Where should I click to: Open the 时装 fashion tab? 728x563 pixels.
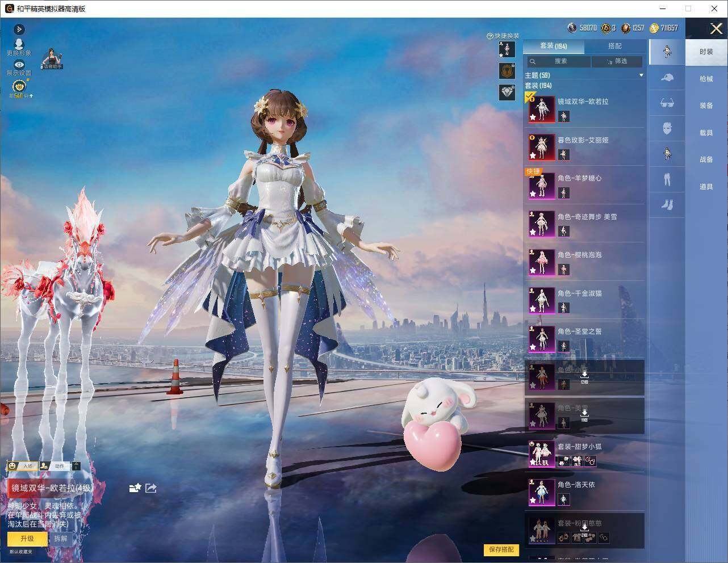point(706,52)
